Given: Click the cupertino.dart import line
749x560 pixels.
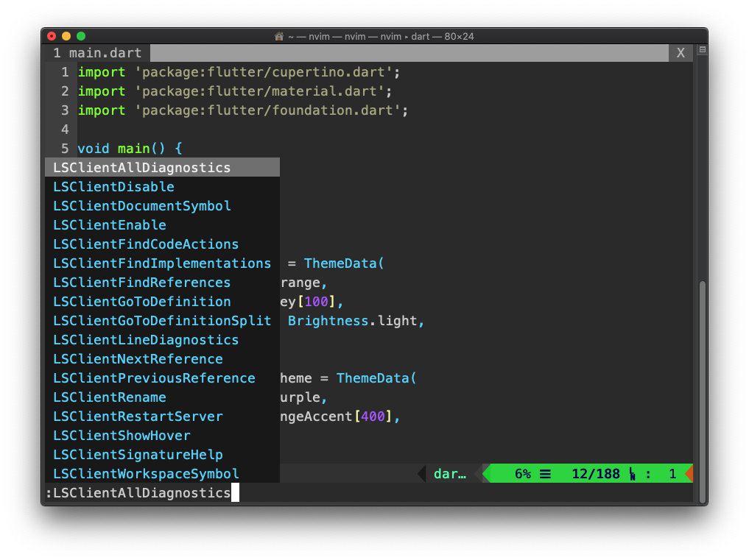Looking at the screenshot, I should coord(239,72).
